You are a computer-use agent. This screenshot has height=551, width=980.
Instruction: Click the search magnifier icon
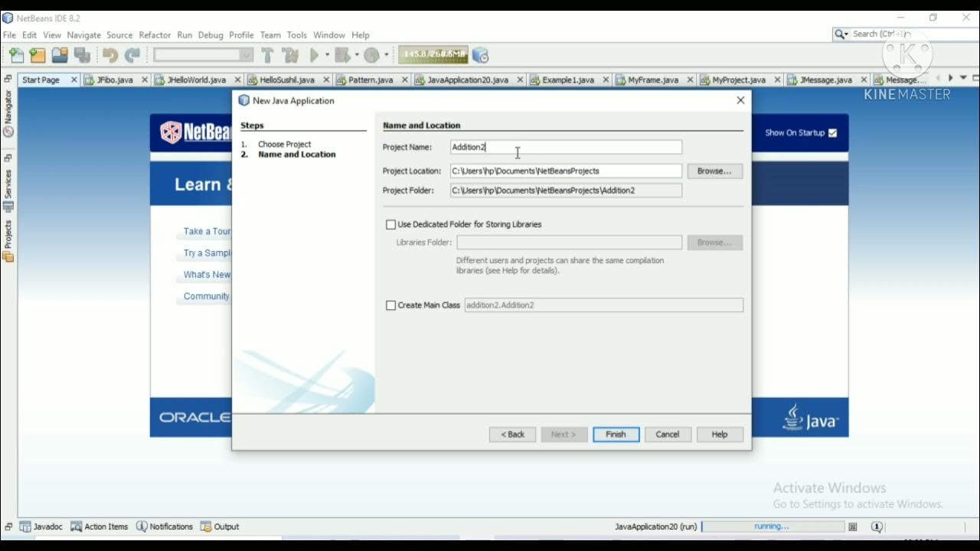(841, 34)
